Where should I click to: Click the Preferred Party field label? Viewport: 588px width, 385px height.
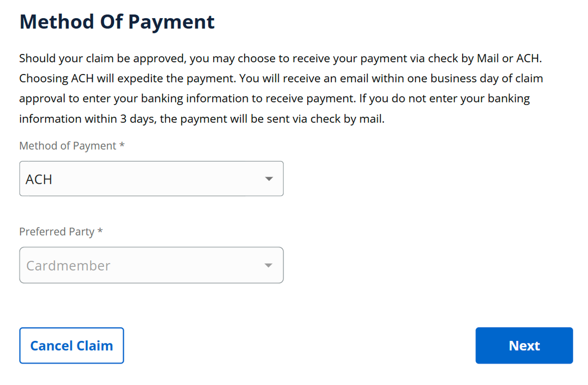(56, 231)
